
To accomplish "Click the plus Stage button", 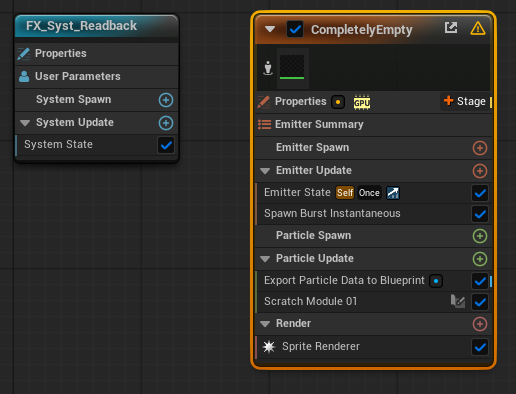I will [465, 101].
